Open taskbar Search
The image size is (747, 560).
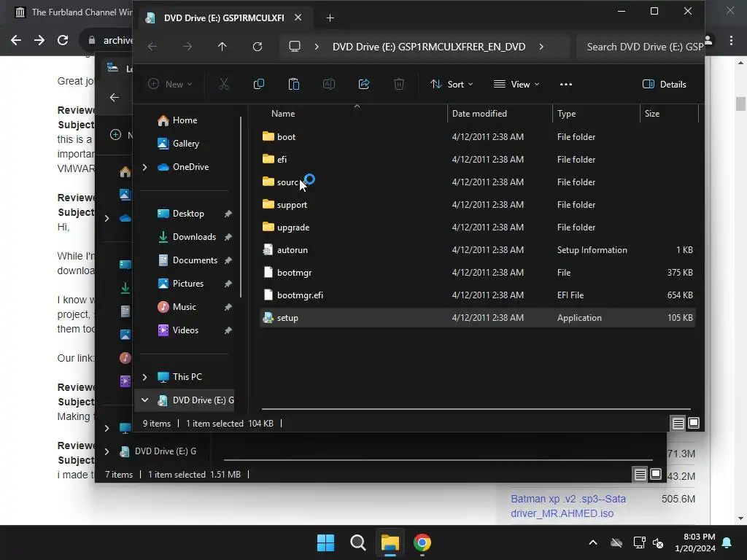[x=357, y=542]
